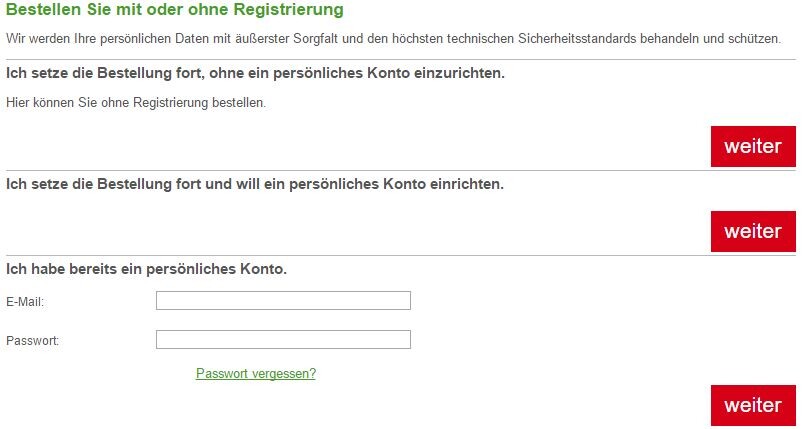Click weiter to create a personal account
Screen dimensions: 804x429
(x=753, y=231)
